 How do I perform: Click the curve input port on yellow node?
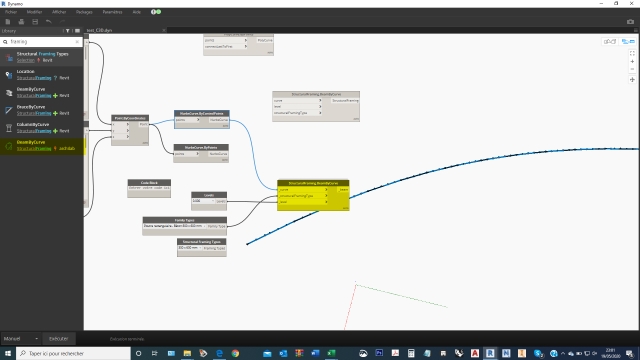click(303, 190)
